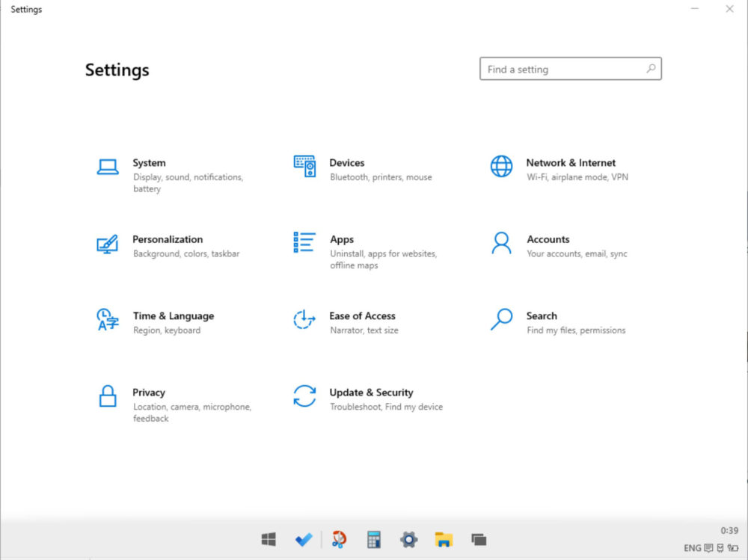The height and width of the screenshot is (560, 748).
Task: Click the magnifier in the search box
Action: (652, 69)
